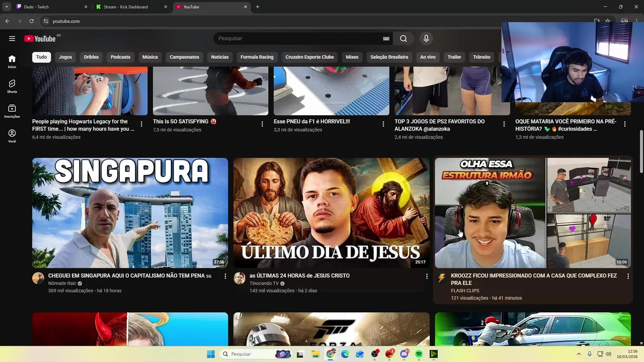Start voice search with microphone icon
This screenshot has width=644, height=362.
(x=426, y=38)
